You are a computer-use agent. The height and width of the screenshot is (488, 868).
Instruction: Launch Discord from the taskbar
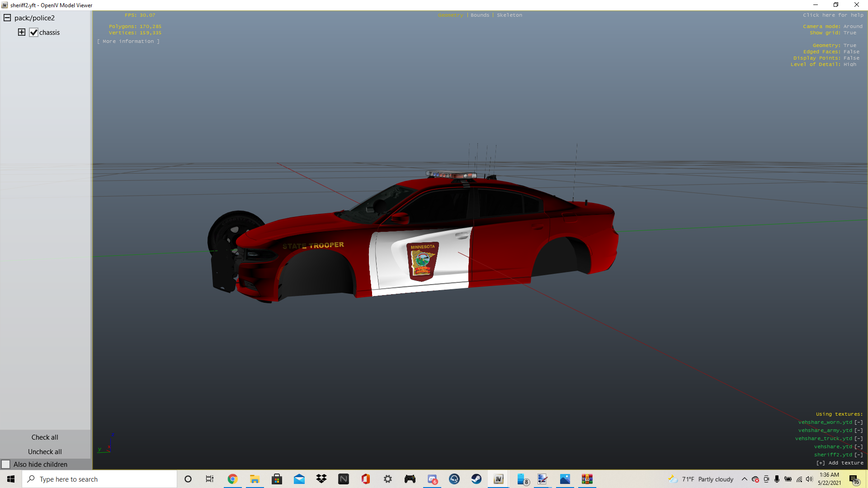click(x=432, y=479)
